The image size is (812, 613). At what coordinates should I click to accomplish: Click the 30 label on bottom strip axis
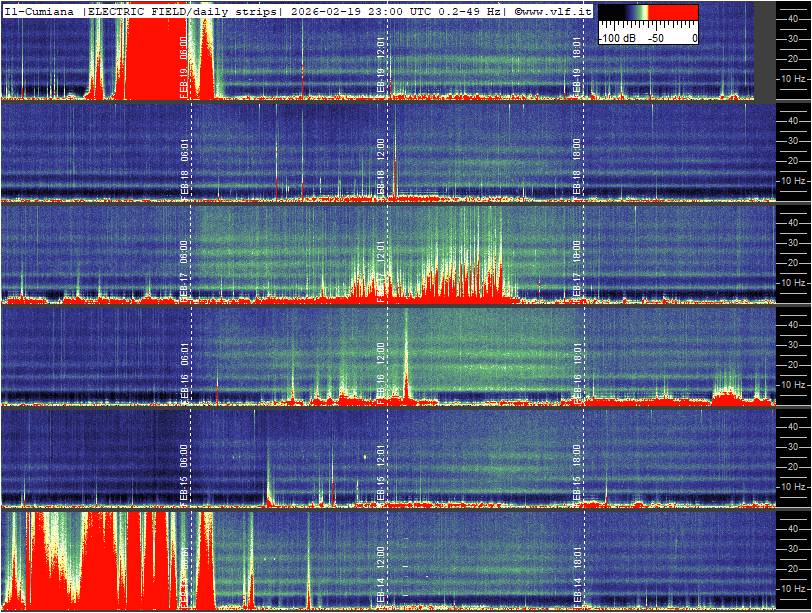tap(791, 548)
